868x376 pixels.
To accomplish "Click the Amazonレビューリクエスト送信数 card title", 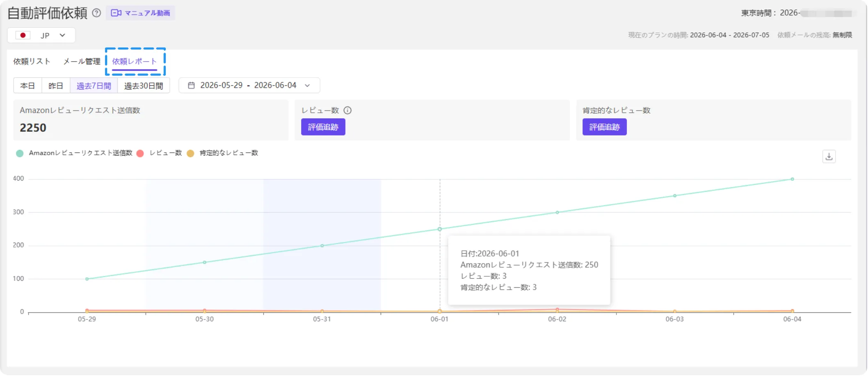I will click(x=80, y=110).
